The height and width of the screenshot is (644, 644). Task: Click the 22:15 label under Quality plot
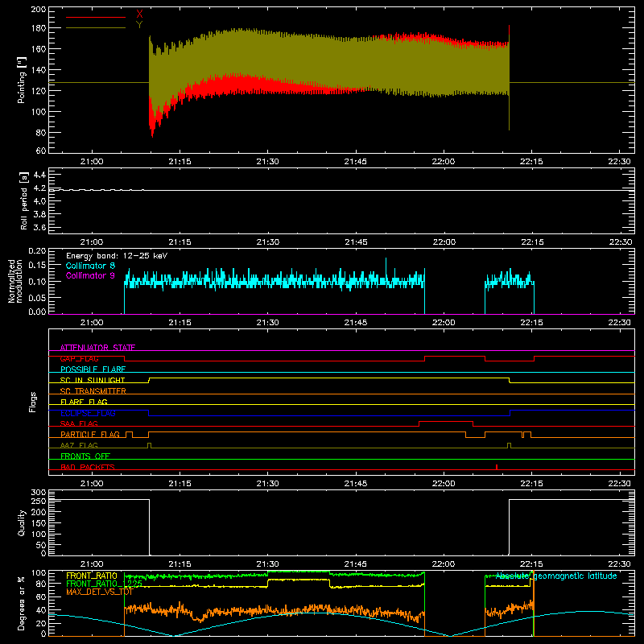coord(531,564)
